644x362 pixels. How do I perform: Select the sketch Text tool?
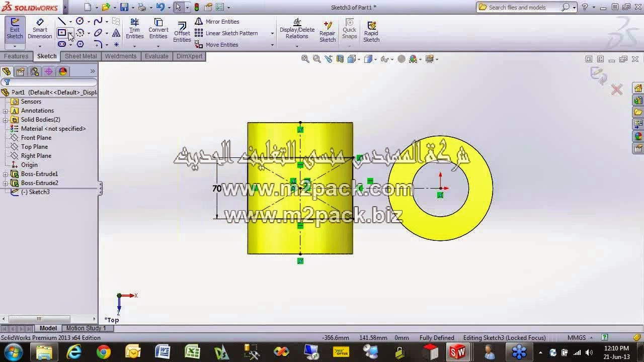(x=116, y=33)
